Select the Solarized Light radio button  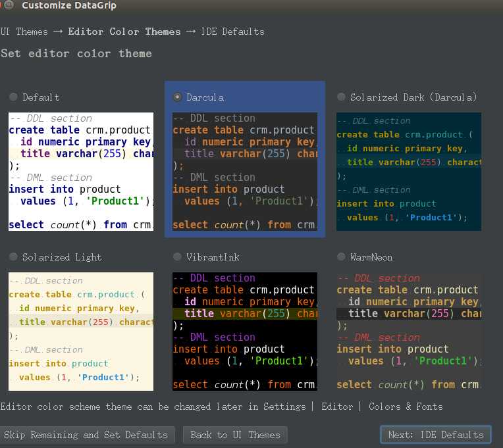click(13, 257)
